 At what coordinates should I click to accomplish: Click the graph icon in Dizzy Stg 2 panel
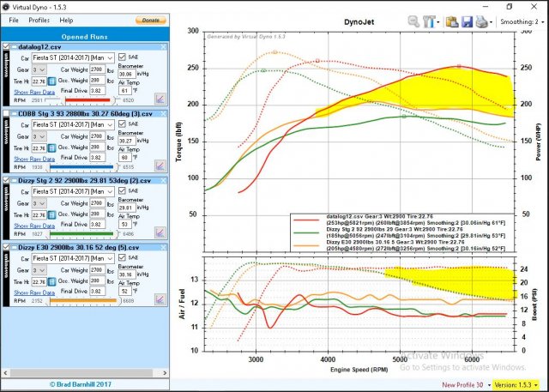click(x=160, y=232)
